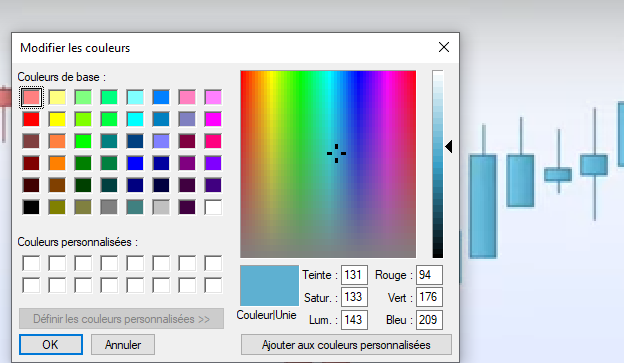
Task: Select the first empty custom color slot
Action: (x=31, y=263)
